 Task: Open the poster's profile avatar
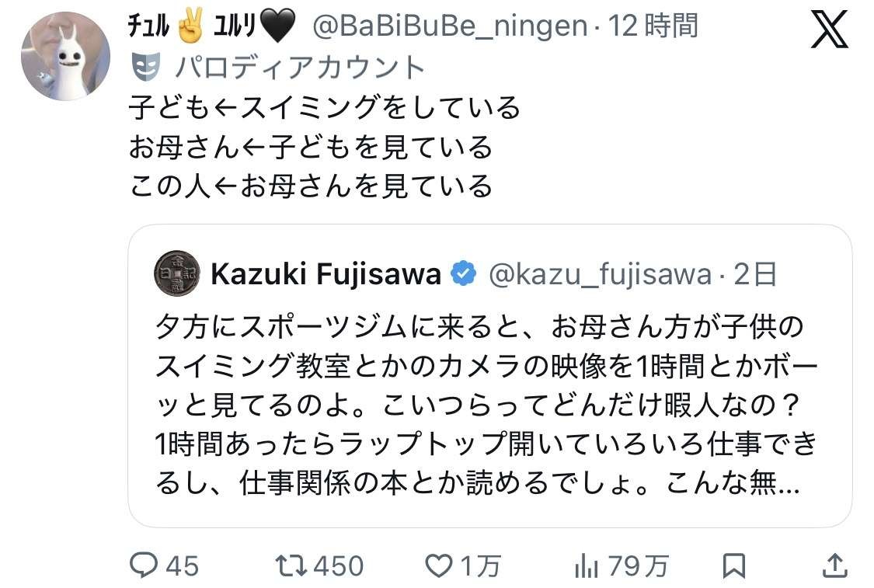[65, 56]
